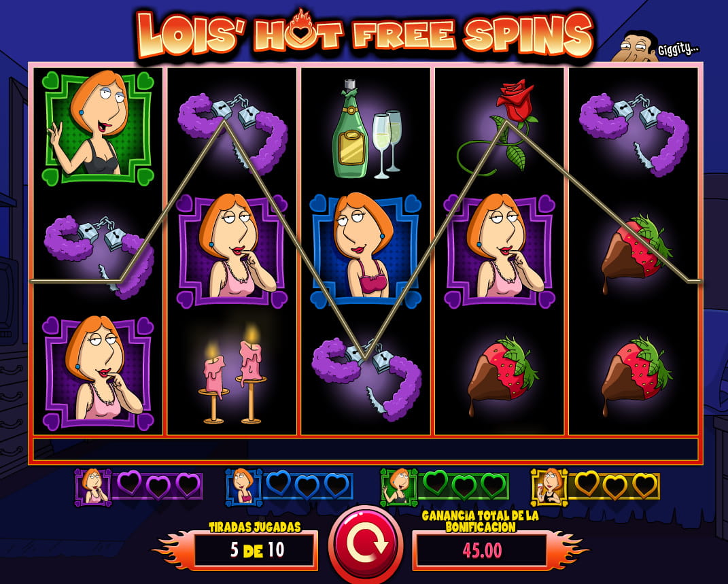
Task: Click the red rose symbol
Action: [497, 128]
